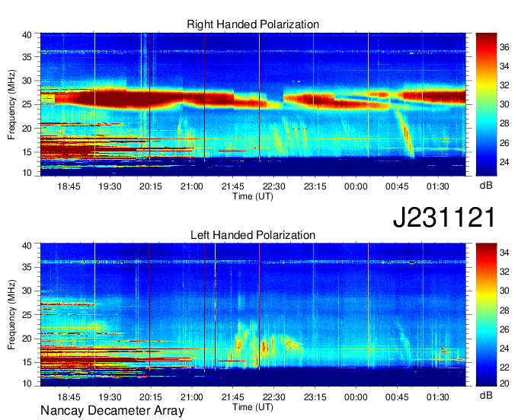Click the 22:30 tick on the left-handed plot

(x=274, y=397)
